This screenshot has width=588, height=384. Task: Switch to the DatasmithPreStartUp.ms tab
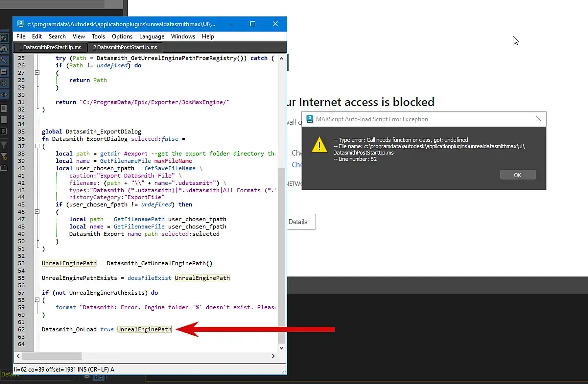(50, 48)
